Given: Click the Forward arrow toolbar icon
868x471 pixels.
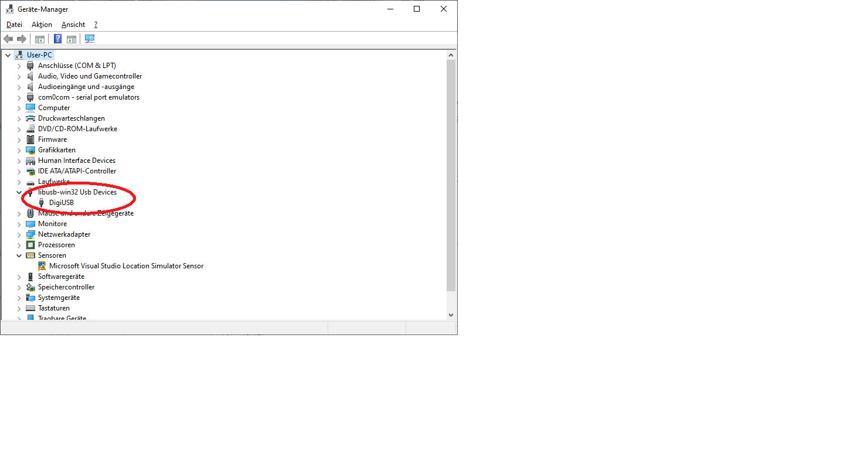Looking at the screenshot, I should [22, 39].
